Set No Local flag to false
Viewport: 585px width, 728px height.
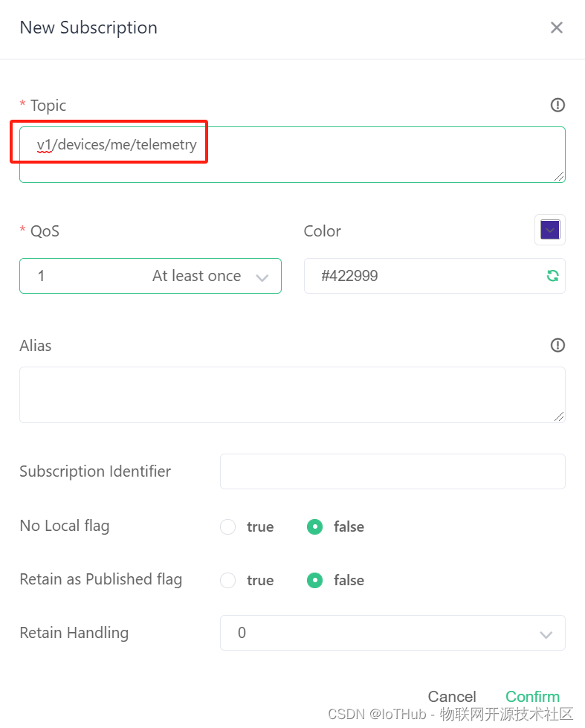coord(314,527)
